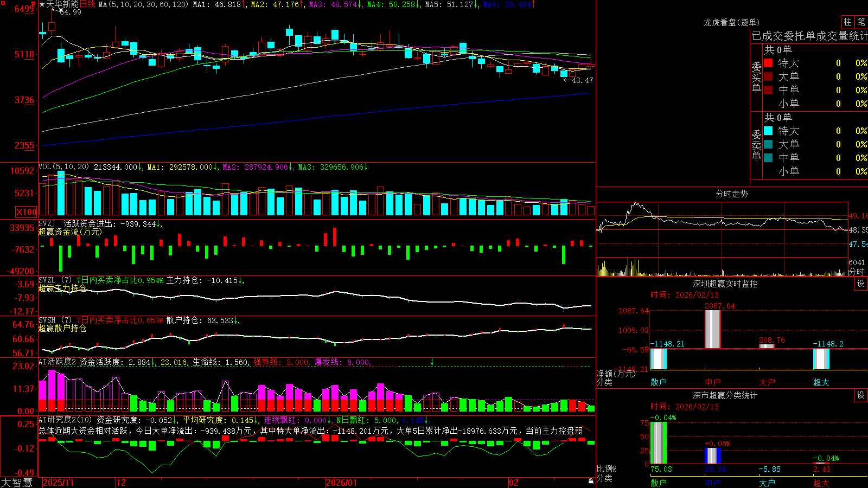This screenshot has height=488, width=868.
Task: Click the AI研究度2(10) indicator label
Action: click(65, 420)
